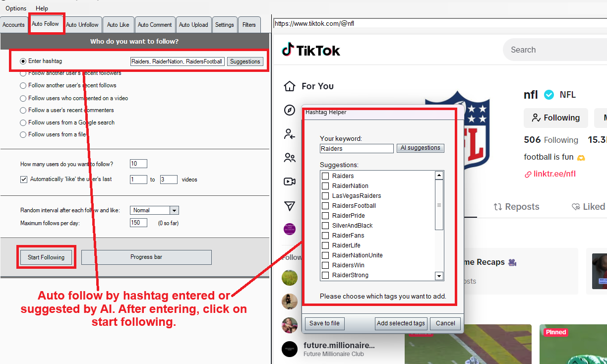The image size is (607, 364).
Task: Click the blue verified badge next to nfl
Action: (548, 95)
